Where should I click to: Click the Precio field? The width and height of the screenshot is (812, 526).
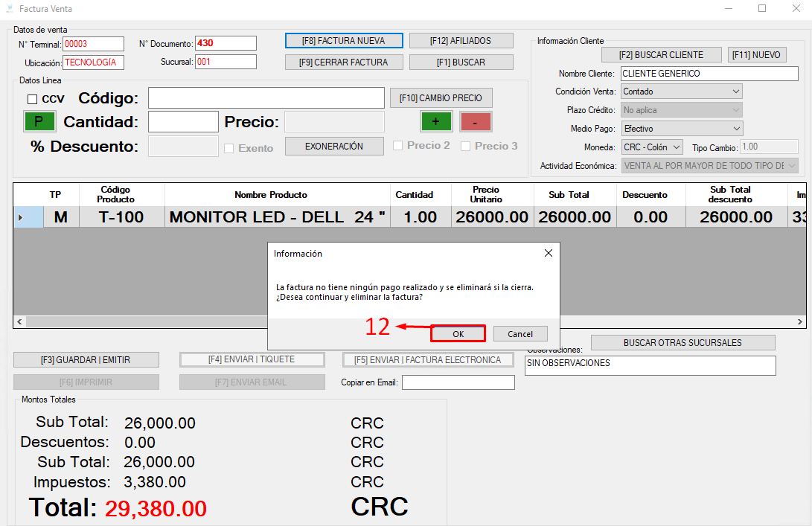tap(334, 122)
